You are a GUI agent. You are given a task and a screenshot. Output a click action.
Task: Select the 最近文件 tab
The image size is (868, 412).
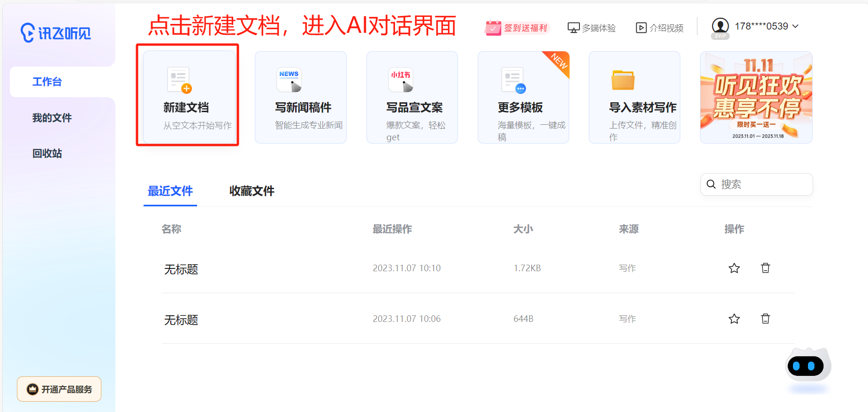(x=170, y=191)
